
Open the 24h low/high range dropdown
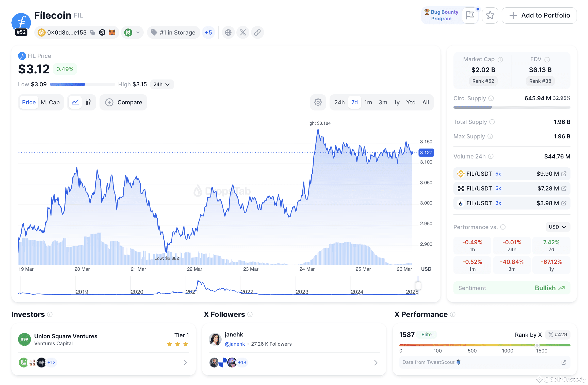coord(162,84)
